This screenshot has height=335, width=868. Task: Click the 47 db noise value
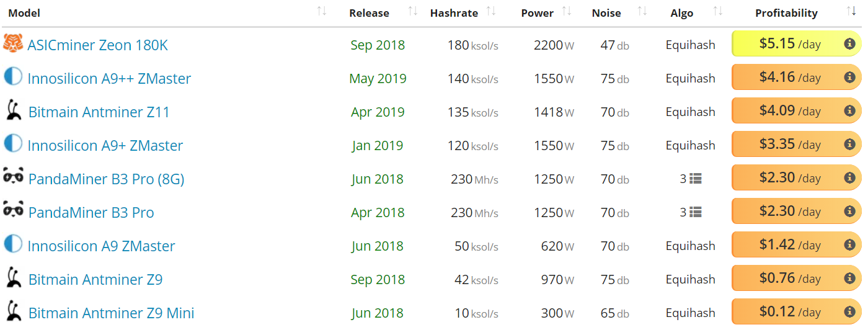point(614,45)
